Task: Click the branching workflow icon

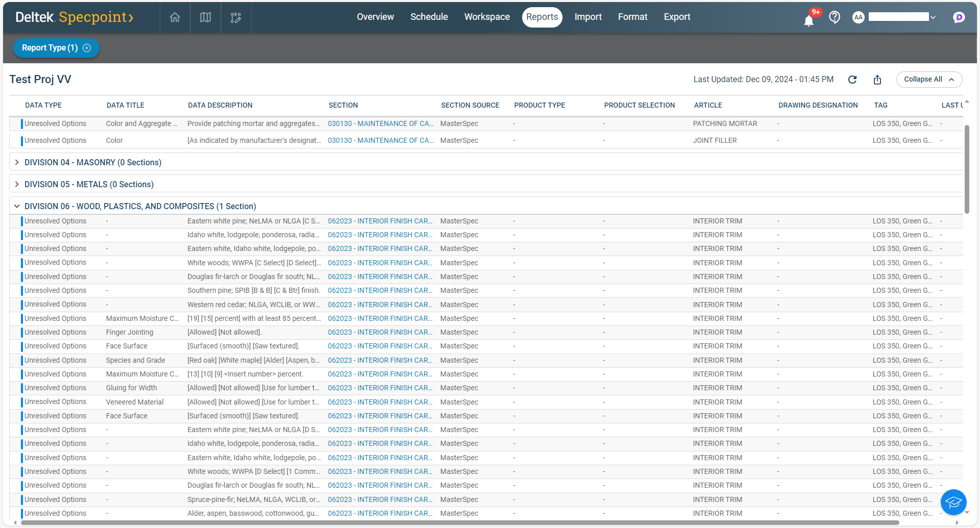Action: [x=236, y=18]
